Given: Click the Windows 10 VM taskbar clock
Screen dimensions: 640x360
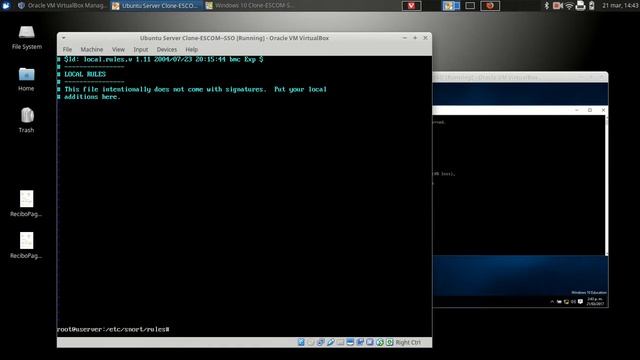Looking at the screenshot, I should coord(595,302).
